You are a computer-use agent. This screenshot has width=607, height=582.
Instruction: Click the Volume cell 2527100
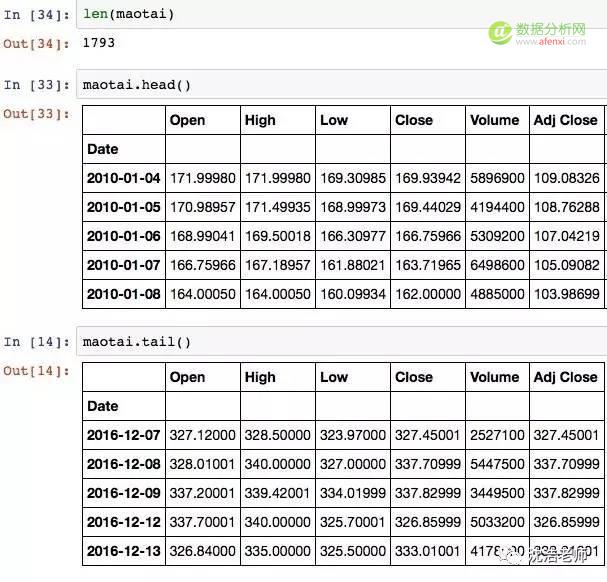click(x=497, y=435)
